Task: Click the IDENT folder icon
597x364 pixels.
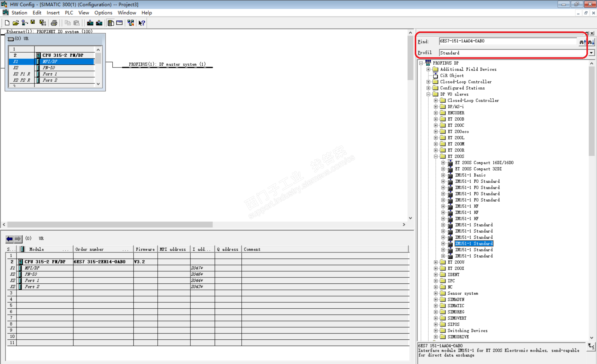Action: pyautogui.click(x=443, y=275)
